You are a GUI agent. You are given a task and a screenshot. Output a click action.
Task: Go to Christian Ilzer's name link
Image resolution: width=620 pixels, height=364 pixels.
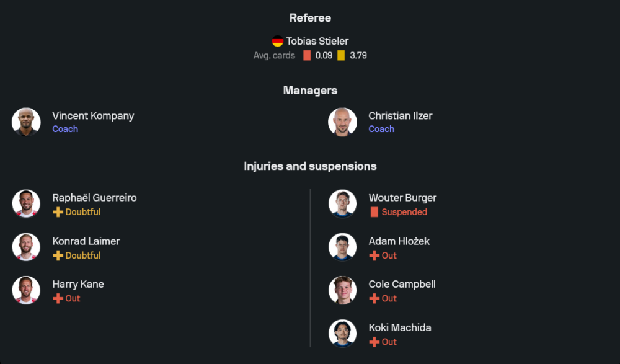(400, 116)
